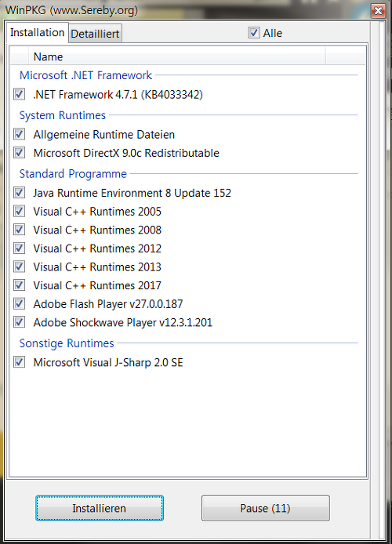This screenshot has height=544, width=392.
Task: Disable Microsoft DirectX 9.0c Redistributable
Action: point(19,153)
